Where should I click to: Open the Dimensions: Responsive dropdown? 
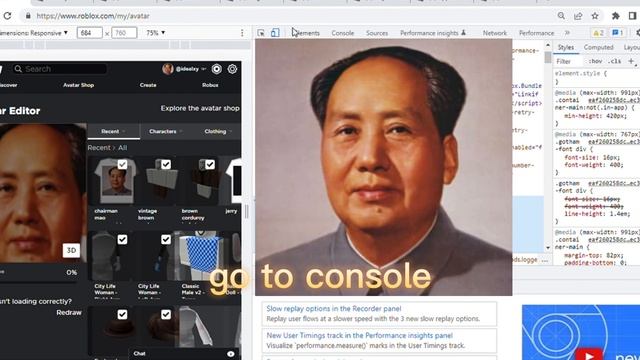34,33
